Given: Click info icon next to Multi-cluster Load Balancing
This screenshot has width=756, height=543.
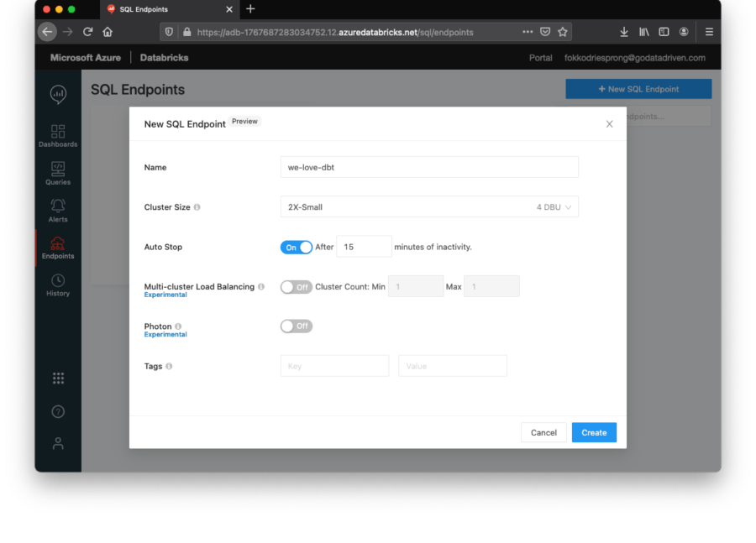Looking at the screenshot, I should coord(261,287).
